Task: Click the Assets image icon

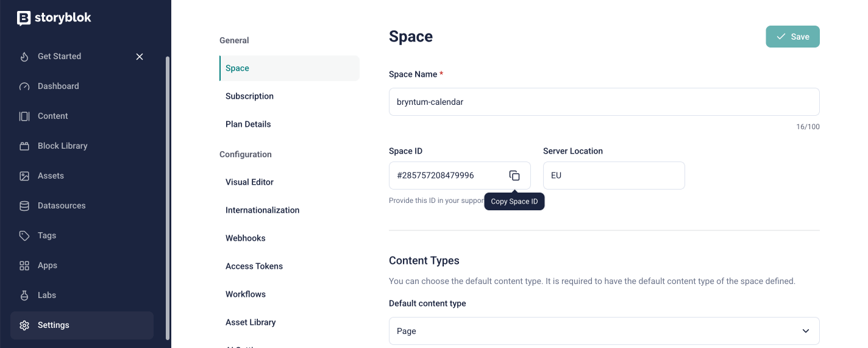Action: [x=24, y=176]
